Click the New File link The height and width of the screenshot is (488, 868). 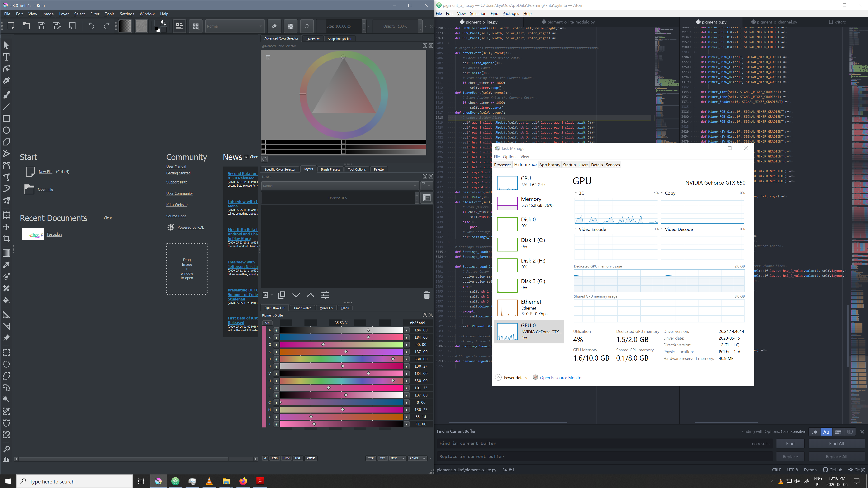point(45,172)
